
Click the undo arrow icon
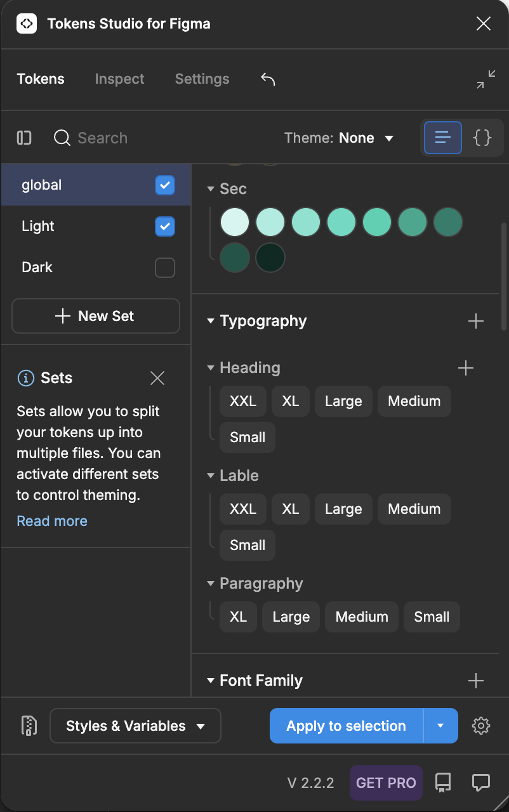click(268, 79)
